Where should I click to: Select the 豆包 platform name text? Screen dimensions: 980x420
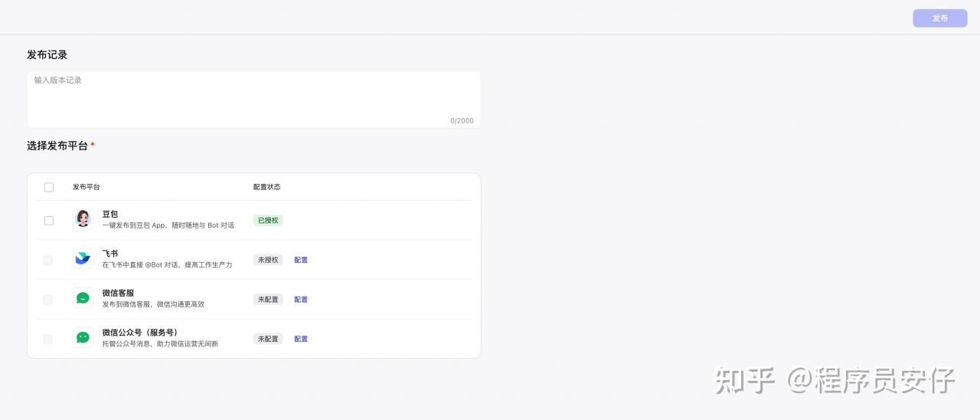[110, 214]
